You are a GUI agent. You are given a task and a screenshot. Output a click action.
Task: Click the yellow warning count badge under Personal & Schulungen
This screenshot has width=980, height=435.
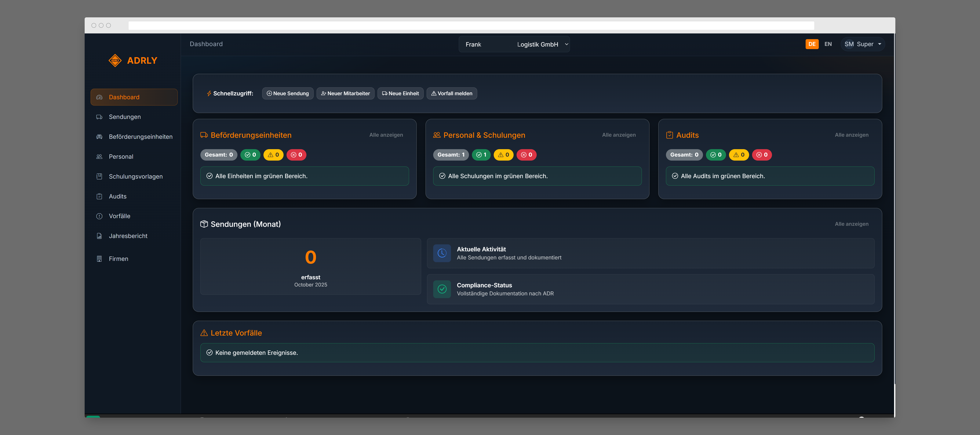(503, 155)
